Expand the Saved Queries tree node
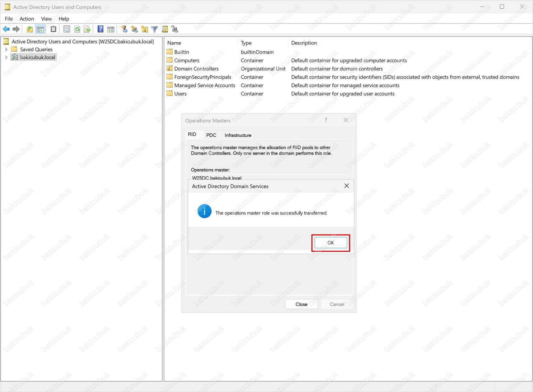 coord(6,49)
